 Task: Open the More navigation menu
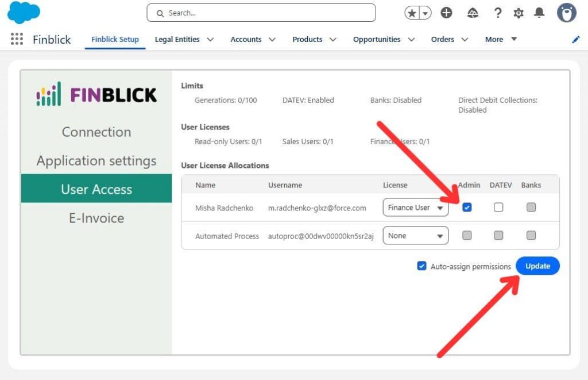pyautogui.click(x=501, y=39)
